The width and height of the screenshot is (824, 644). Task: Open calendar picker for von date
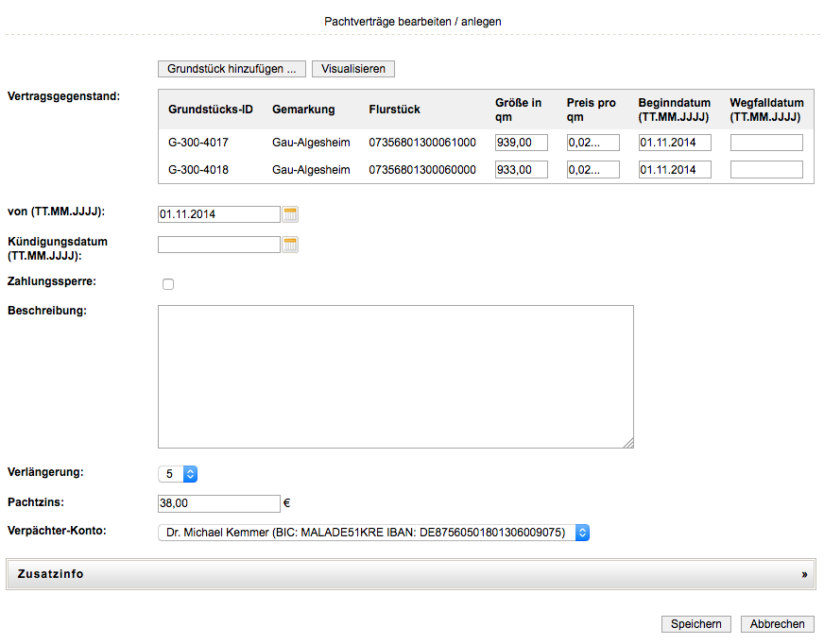(290, 214)
